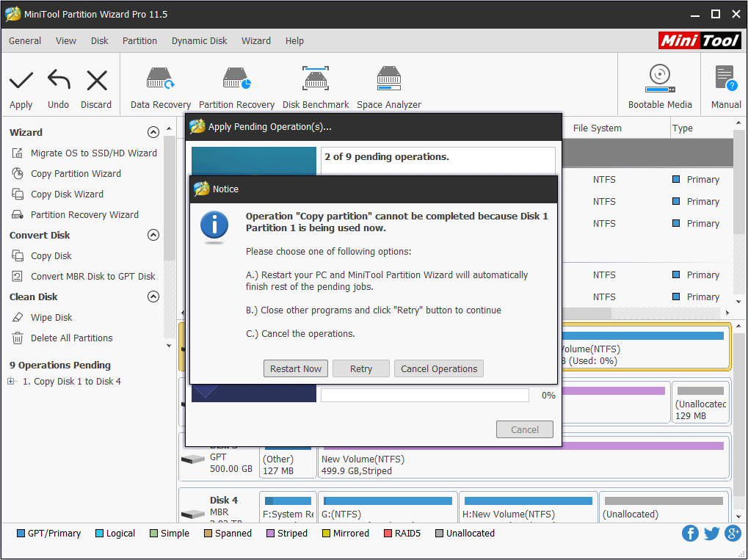Click the Cancel Operations button
This screenshot has height=560, width=748.
pos(439,368)
